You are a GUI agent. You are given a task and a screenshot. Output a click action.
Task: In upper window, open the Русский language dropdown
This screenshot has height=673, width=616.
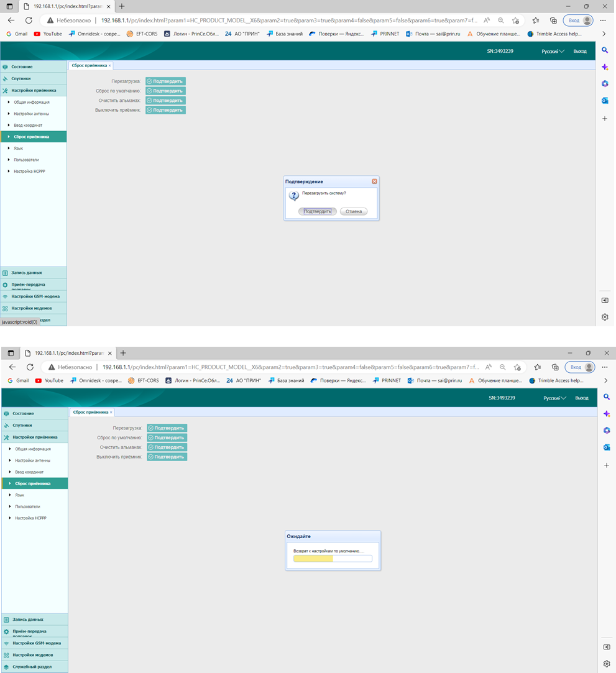(x=553, y=51)
